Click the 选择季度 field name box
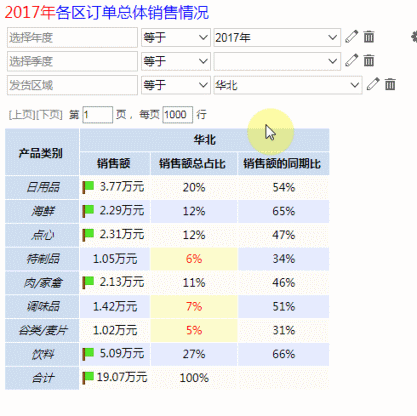This screenshot has height=416, width=417. coord(72,61)
